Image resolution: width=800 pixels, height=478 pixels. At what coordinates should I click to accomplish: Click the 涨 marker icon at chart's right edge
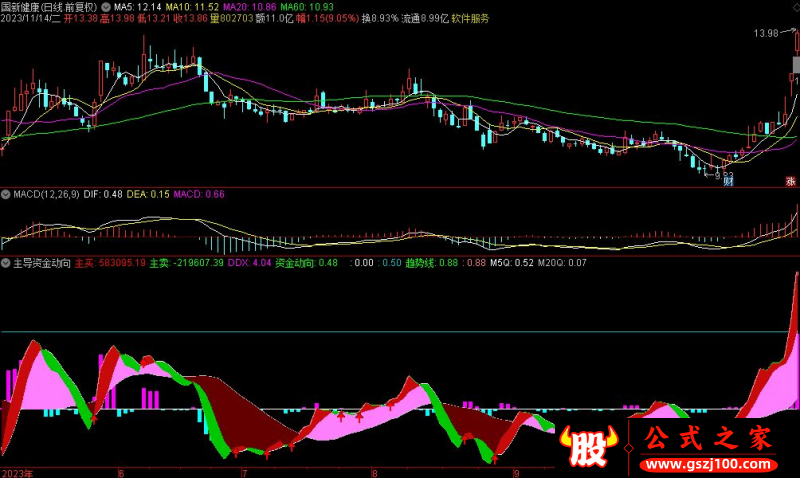click(790, 181)
